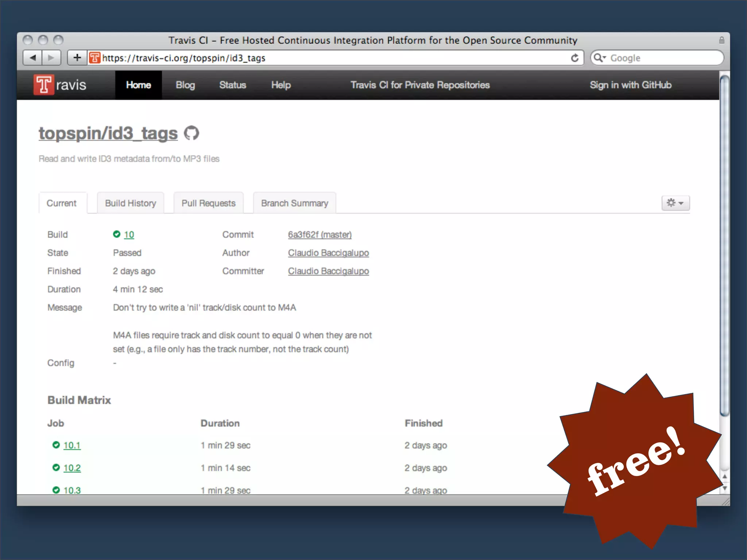Viewport: 747px width, 560px height.
Task: Click the browser back arrow
Action: click(x=33, y=58)
